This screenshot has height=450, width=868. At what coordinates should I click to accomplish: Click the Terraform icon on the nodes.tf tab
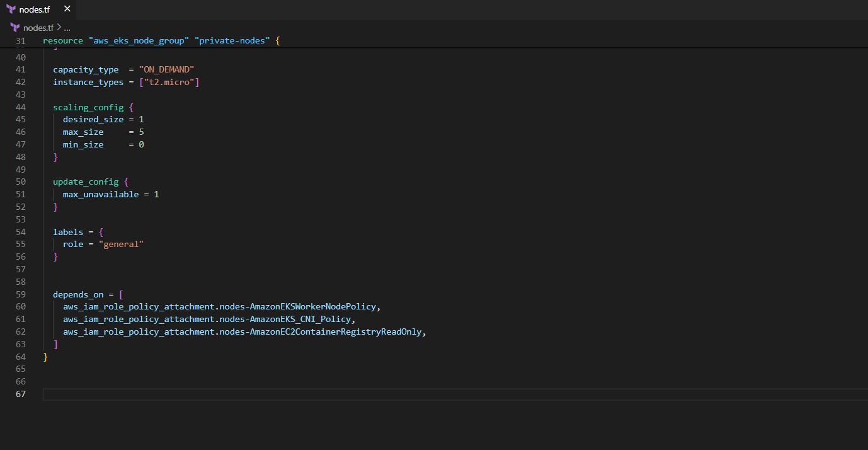pos(15,9)
